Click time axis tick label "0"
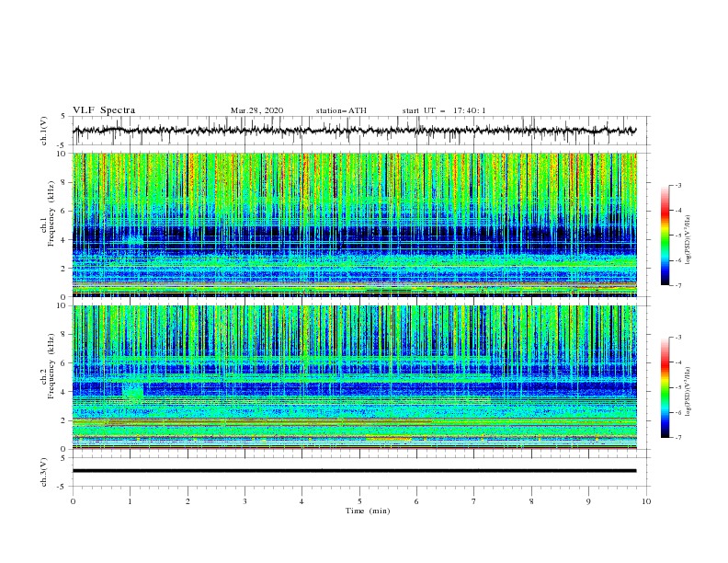The width and height of the screenshot is (728, 563). [73, 501]
